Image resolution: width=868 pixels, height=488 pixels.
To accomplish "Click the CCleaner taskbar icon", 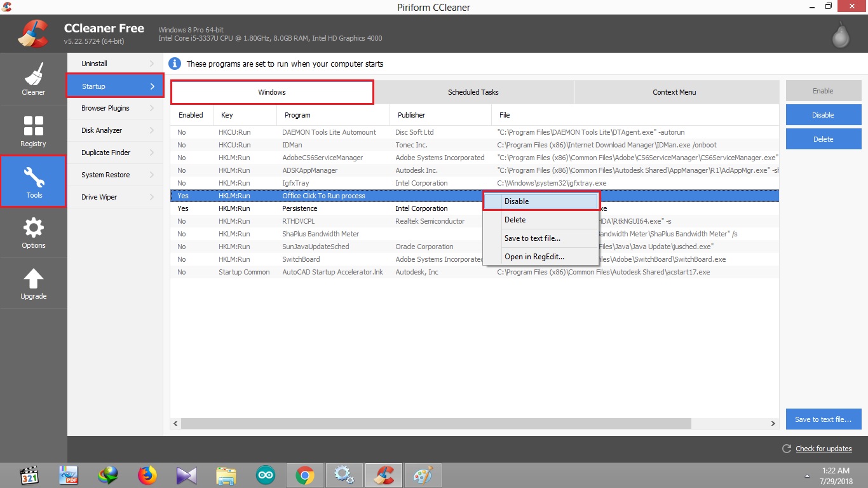I will [x=383, y=475].
